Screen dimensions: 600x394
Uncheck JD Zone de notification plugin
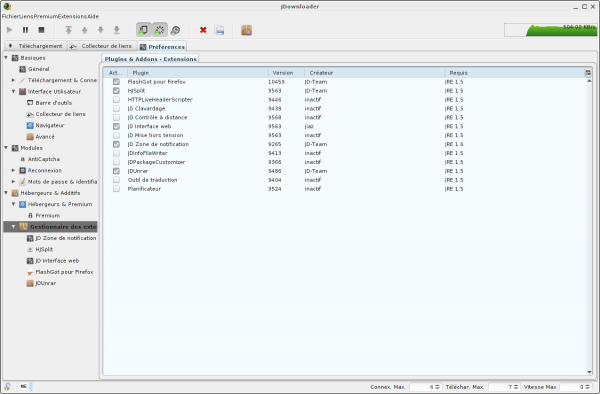(116, 144)
